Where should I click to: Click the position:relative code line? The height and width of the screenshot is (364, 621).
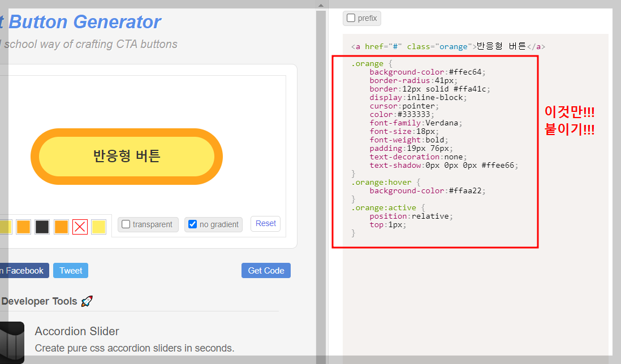[411, 216]
